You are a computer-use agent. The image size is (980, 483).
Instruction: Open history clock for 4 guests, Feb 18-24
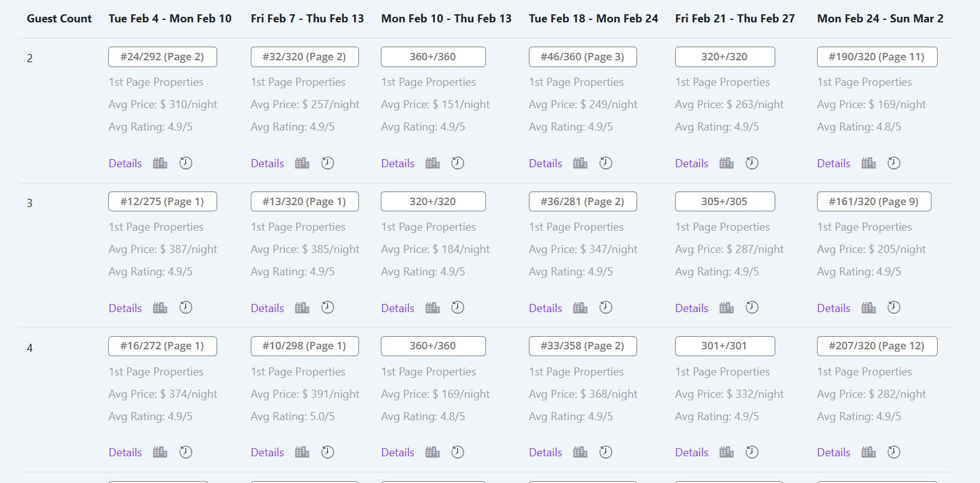point(605,452)
